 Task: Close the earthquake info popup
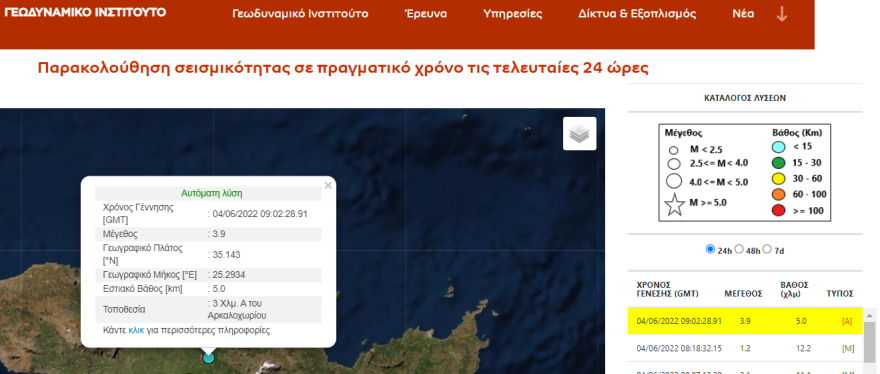click(328, 185)
